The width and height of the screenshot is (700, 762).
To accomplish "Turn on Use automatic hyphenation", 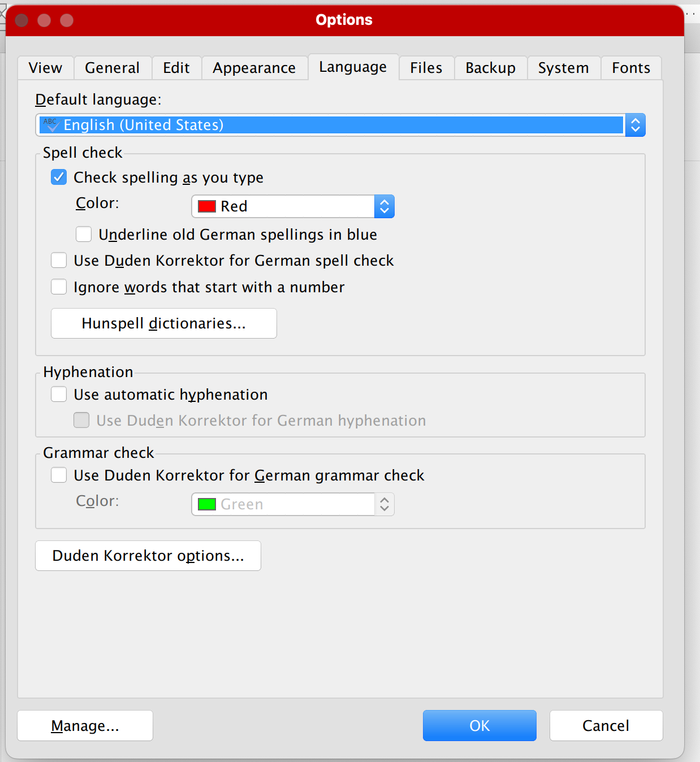I will point(59,394).
